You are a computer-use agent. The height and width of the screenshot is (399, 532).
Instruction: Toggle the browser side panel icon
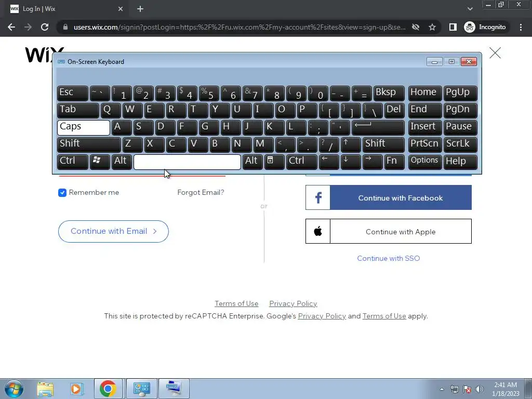click(453, 27)
